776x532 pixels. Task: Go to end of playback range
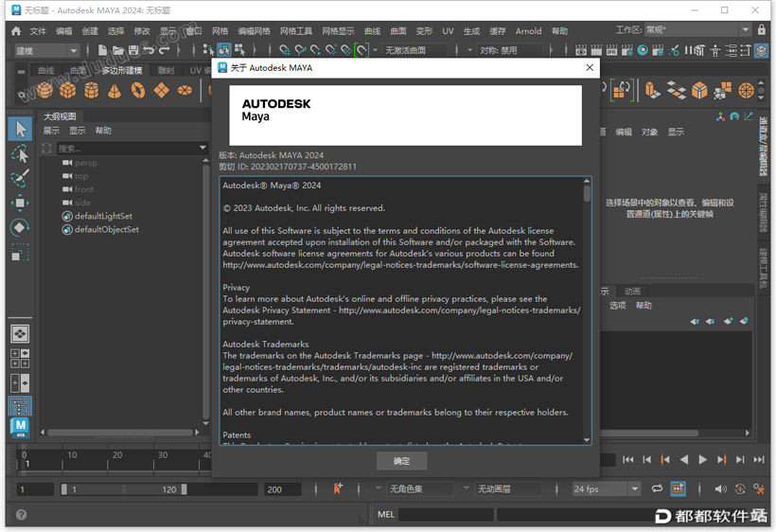click(x=759, y=460)
